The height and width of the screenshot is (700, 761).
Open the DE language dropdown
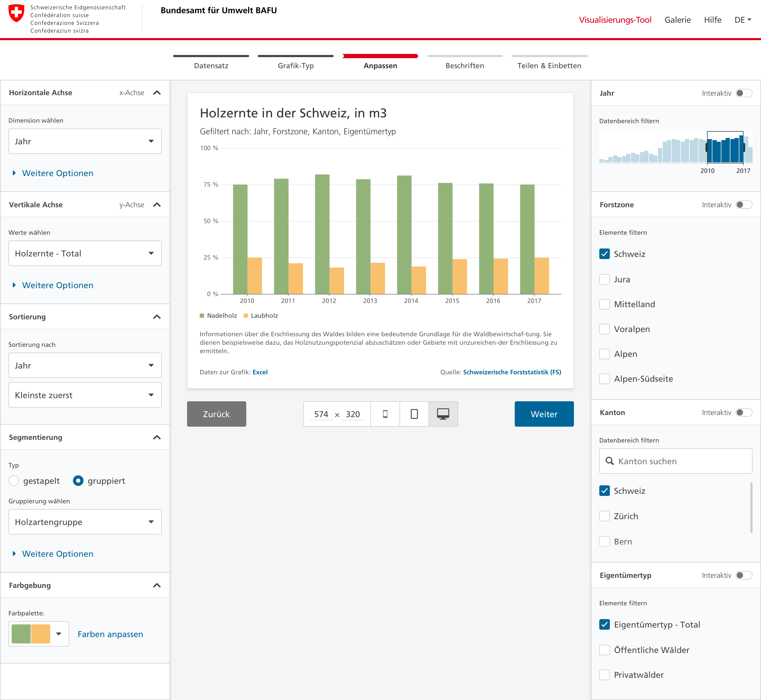743,20
